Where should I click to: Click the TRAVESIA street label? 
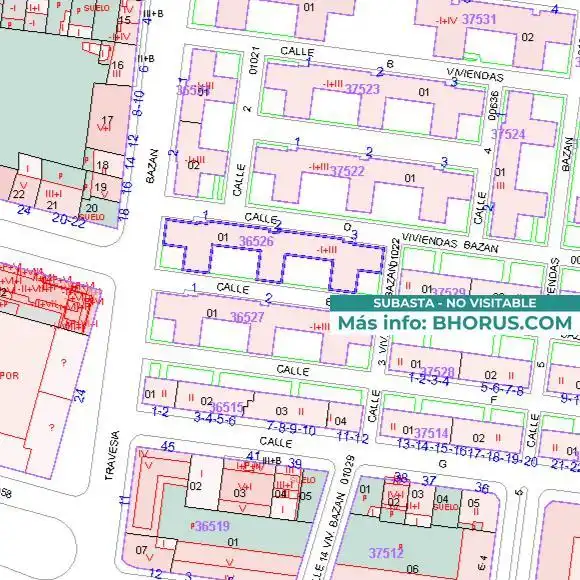click(x=112, y=455)
